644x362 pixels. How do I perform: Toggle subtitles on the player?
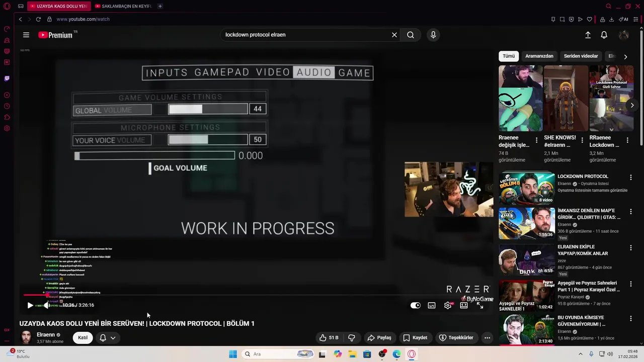coord(432,305)
